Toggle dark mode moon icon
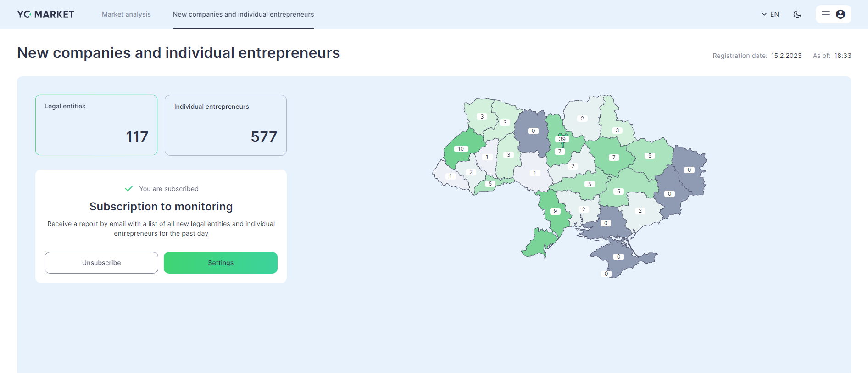Viewport: 868px width, 373px height. [x=797, y=14]
